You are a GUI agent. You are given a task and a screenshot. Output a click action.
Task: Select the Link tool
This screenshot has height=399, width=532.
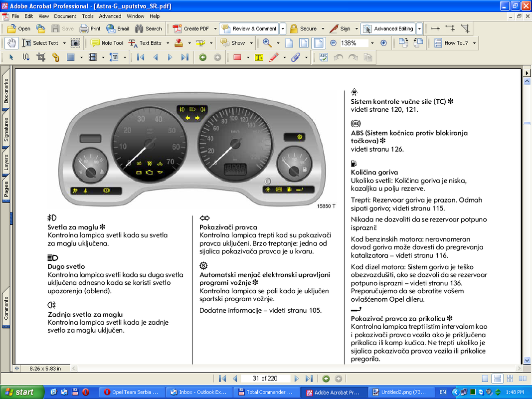(x=56, y=57)
